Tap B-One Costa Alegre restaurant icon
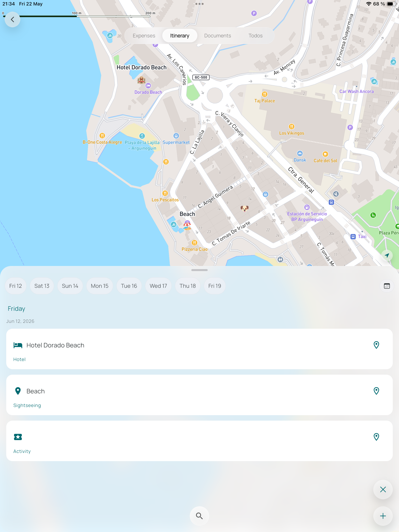Viewport: 399px width, 532px height. (x=102, y=136)
